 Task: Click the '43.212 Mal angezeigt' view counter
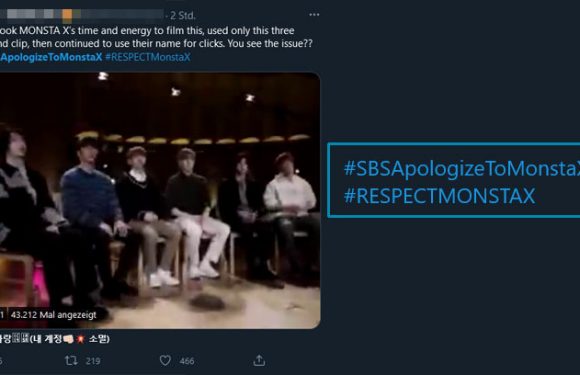pyautogui.click(x=54, y=315)
